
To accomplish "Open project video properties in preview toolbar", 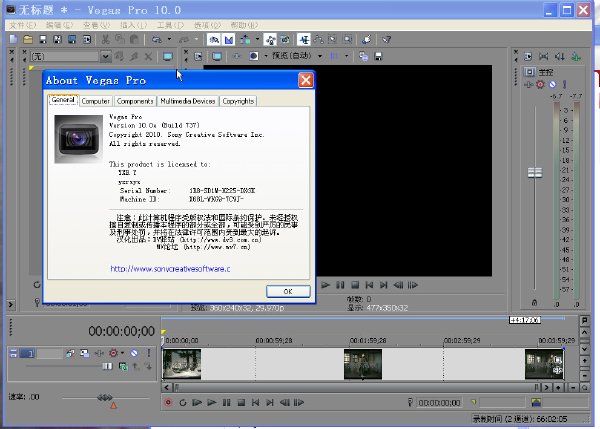I will tap(198, 57).
